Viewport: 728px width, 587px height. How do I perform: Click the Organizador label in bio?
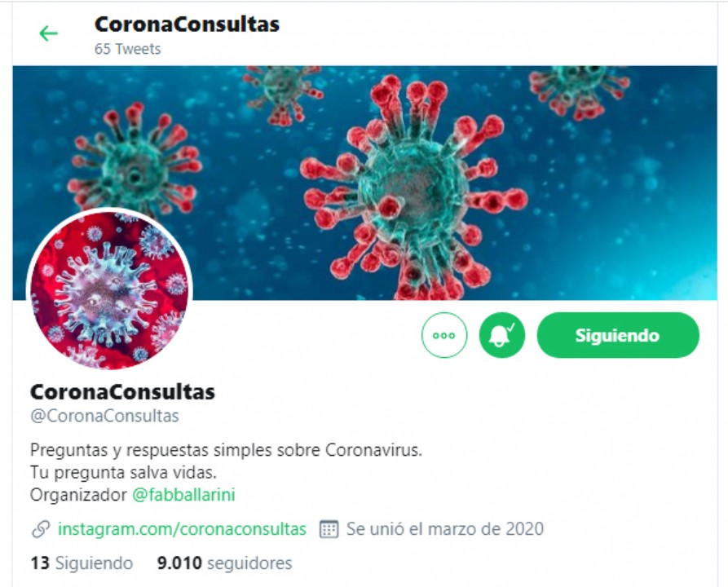(78, 495)
